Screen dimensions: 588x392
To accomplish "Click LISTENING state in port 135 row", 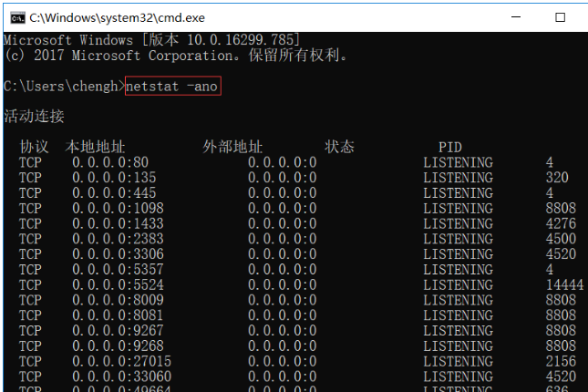I will 458,178.
